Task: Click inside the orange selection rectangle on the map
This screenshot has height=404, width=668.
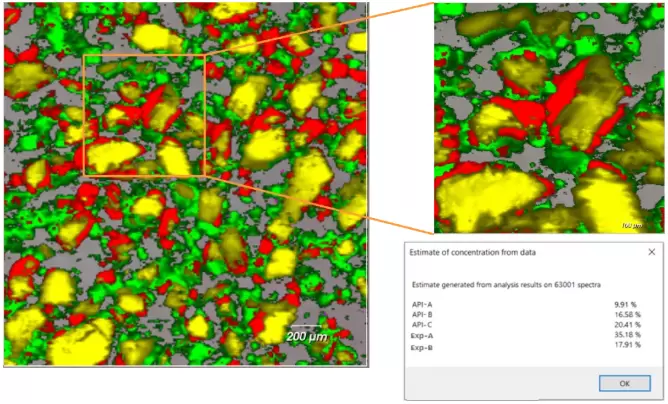Action: pyautogui.click(x=143, y=115)
